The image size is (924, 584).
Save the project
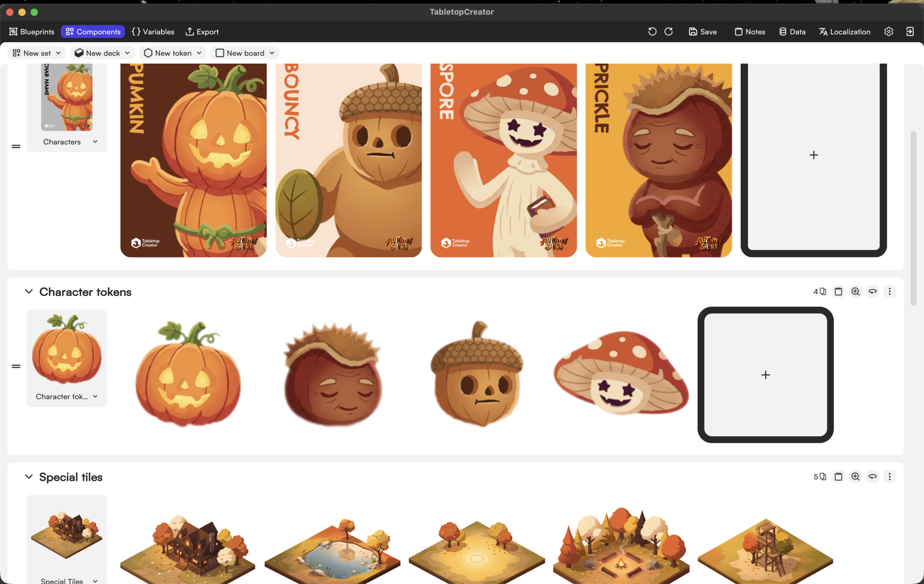tap(703, 31)
